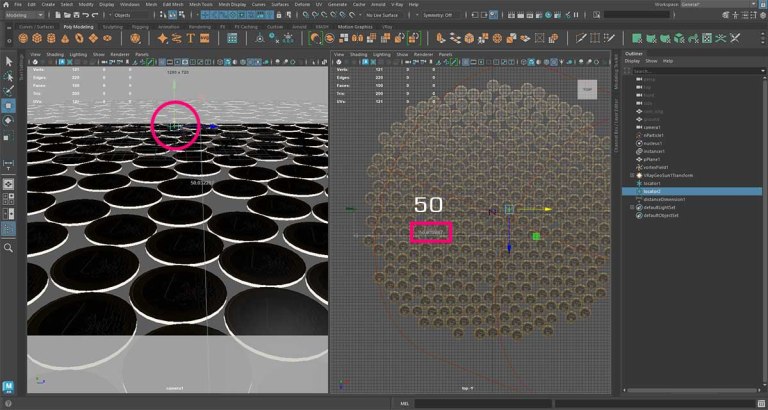Create a polygon plane from shelf
This screenshot has width=768, height=410.
click(94, 38)
